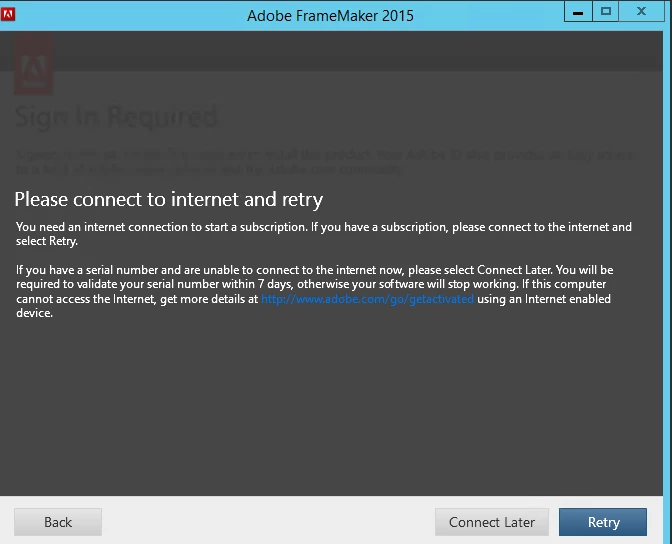Close the Adobe FrameMaker 2015 installer window

coord(641,12)
